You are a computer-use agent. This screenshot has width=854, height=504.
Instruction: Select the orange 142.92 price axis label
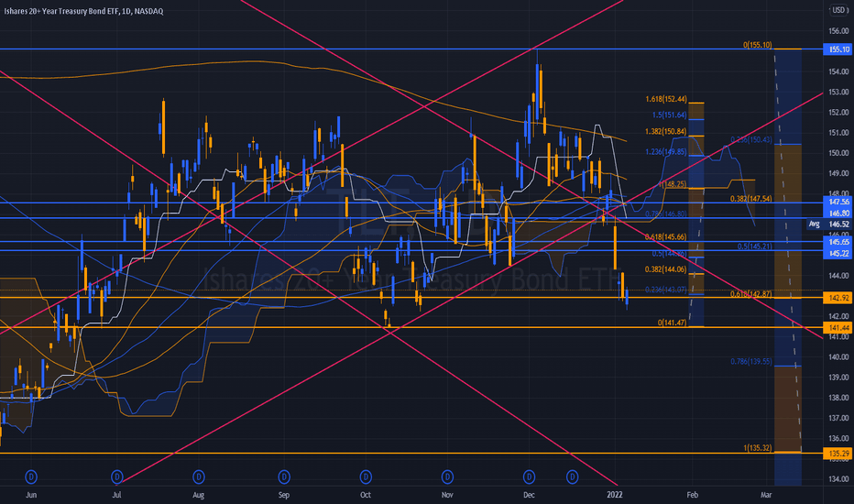coord(838,298)
